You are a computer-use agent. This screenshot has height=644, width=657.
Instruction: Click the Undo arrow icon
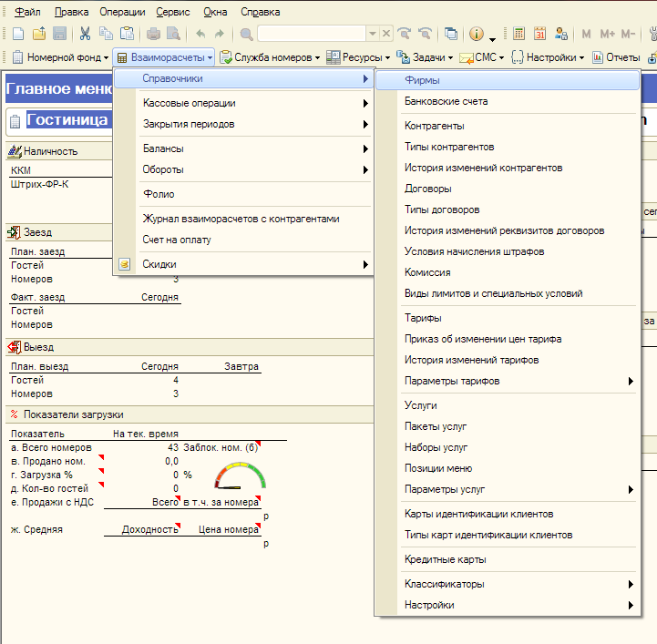[x=200, y=34]
